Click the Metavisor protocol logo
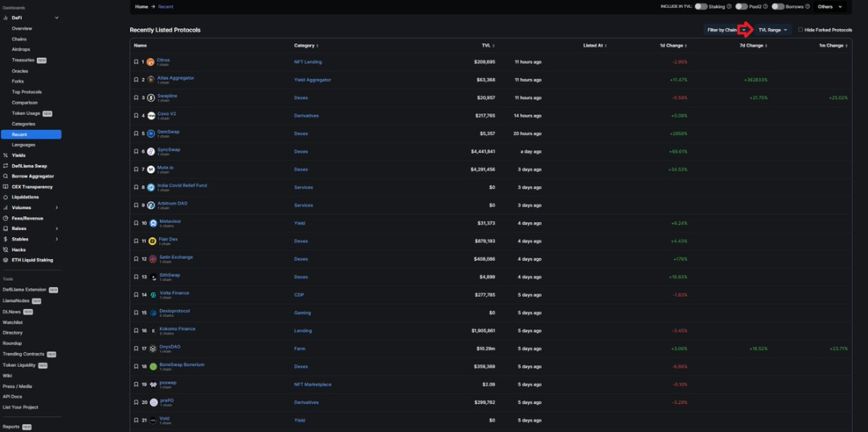Screen dimensions: 868x432 (x=154, y=223)
